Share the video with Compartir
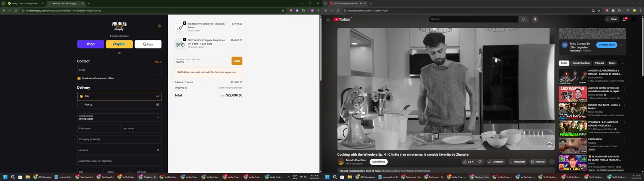Screen dimensions: 644x181 coord(495,162)
